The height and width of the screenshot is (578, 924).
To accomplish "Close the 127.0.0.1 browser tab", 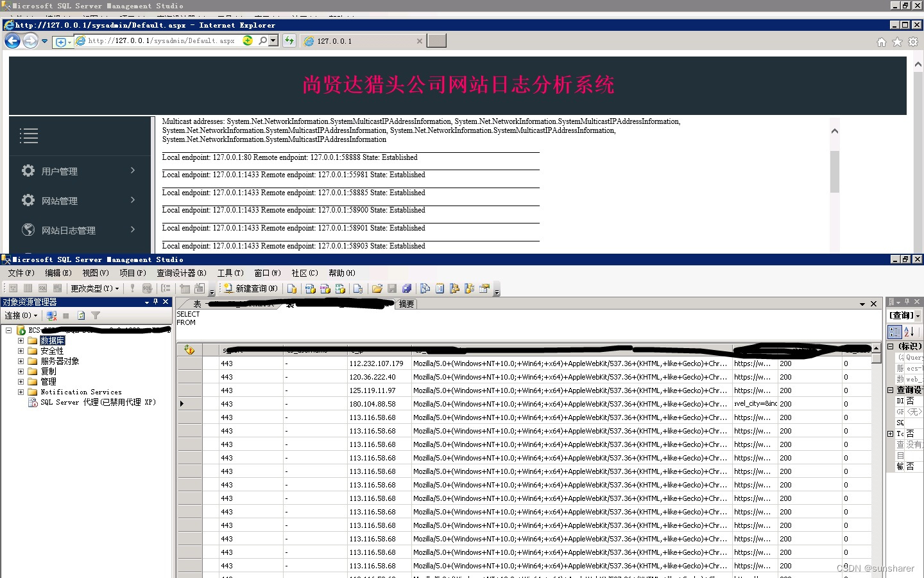I will (420, 41).
